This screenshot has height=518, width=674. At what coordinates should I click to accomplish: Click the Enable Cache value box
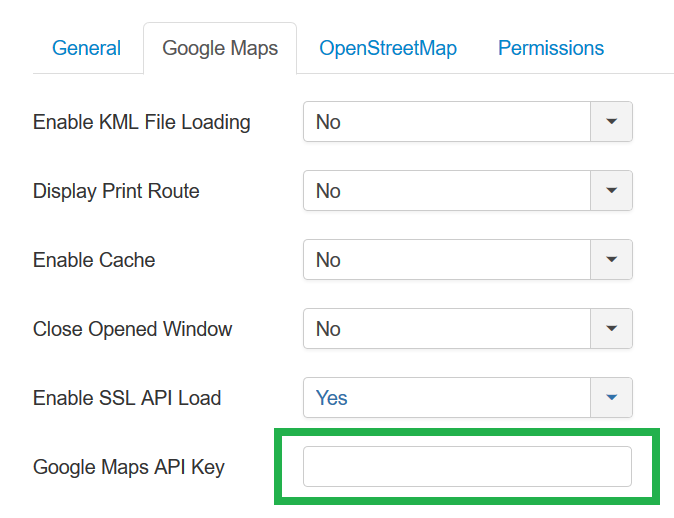(x=447, y=260)
